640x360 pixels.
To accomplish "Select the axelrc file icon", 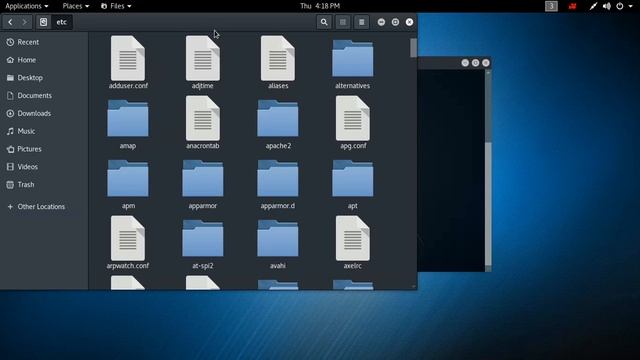I will point(353,238).
